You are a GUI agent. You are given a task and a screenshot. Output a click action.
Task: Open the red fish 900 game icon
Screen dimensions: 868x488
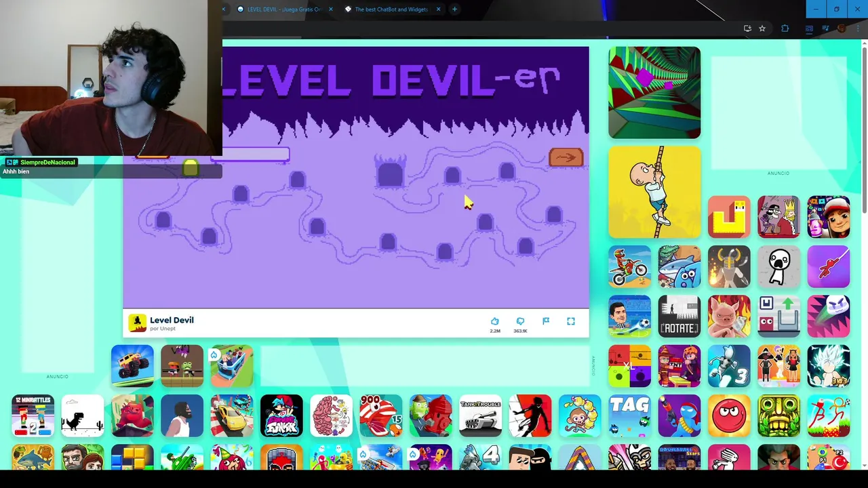pyautogui.click(x=381, y=415)
